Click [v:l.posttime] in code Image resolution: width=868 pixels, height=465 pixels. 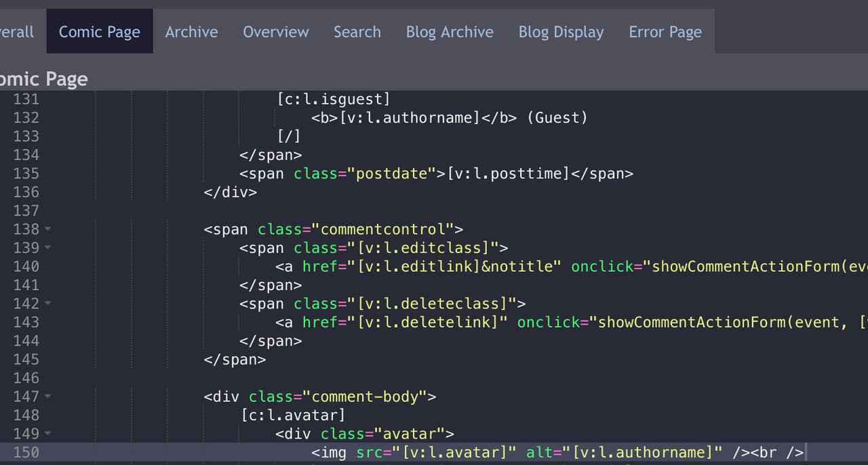pyautogui.click(x=508, y=174)
